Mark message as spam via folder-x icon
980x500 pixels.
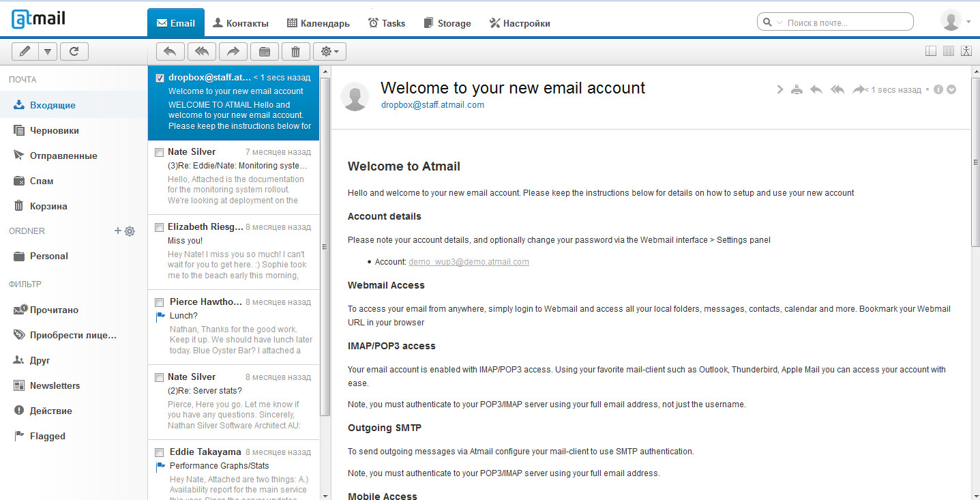pyautogui.click(x=265, y=51)
